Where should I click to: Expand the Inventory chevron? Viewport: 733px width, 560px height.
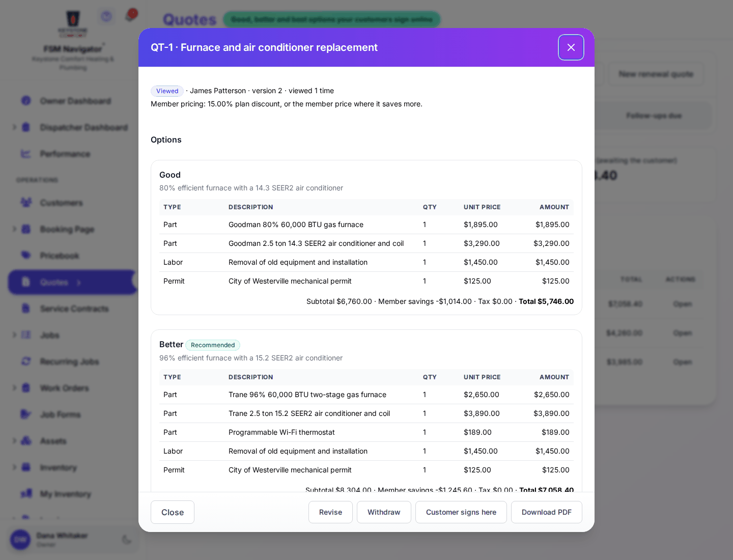pos(14,467)
